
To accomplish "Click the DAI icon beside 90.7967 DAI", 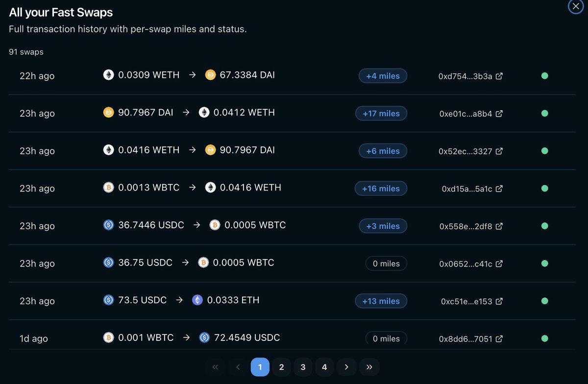I will (108, 112).
